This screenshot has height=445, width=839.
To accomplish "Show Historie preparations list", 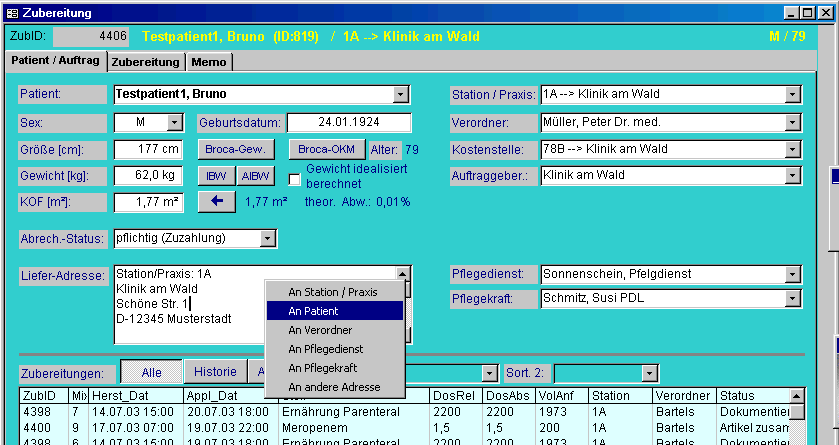I will coord(215,372).
